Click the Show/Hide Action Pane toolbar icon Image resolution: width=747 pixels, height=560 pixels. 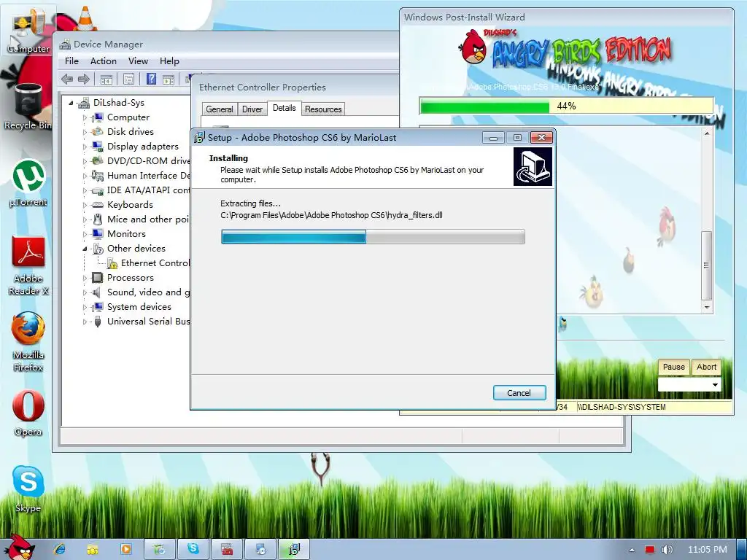pyautogui.click(x=169, y=79)
